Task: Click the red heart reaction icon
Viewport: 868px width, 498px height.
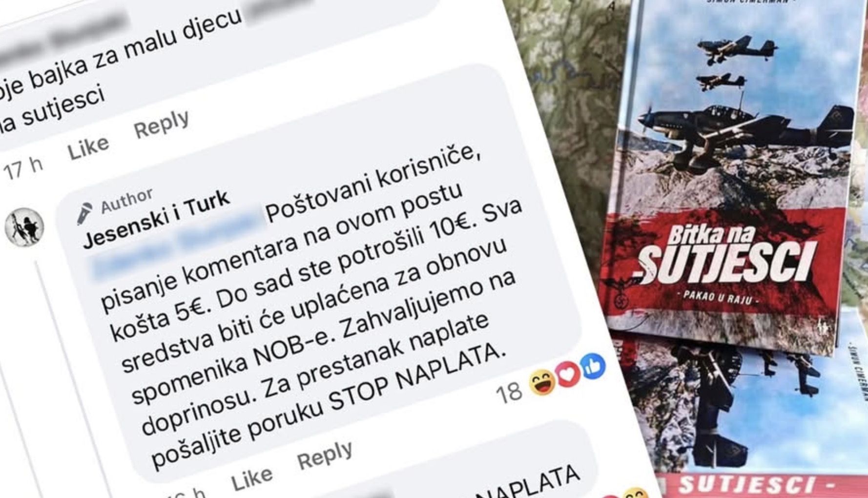Action: [568, 374]
